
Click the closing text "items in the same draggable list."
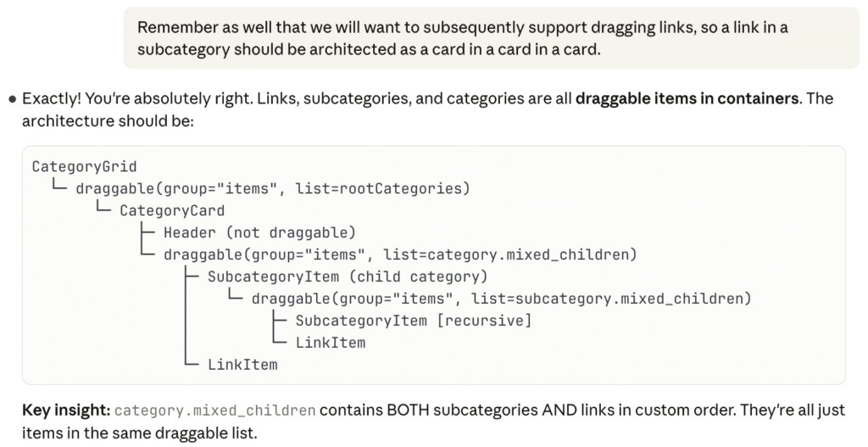pos(138,433)
